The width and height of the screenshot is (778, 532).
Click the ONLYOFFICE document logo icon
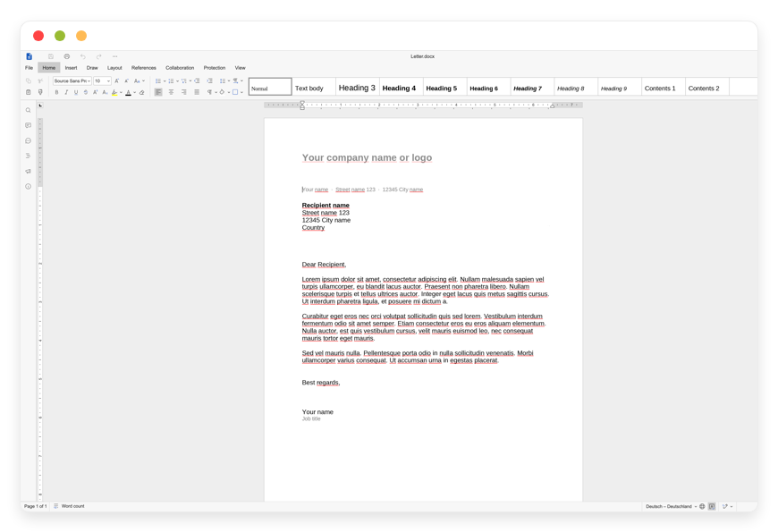coord(29,56)
